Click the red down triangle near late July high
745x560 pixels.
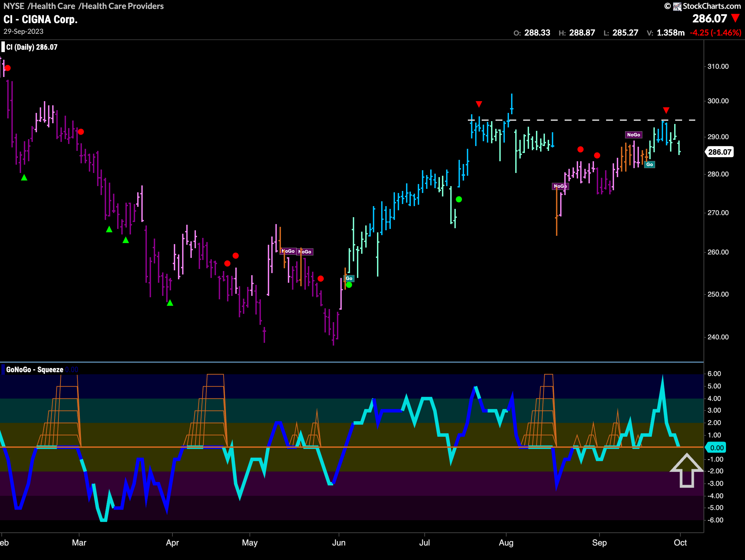coord(479,104)
